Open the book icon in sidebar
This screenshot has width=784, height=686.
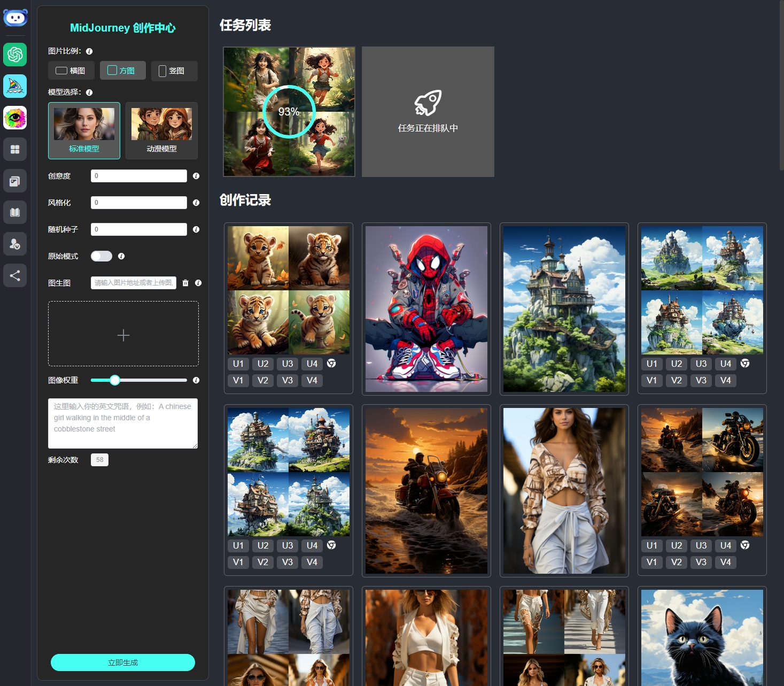(x=15, y=212)
